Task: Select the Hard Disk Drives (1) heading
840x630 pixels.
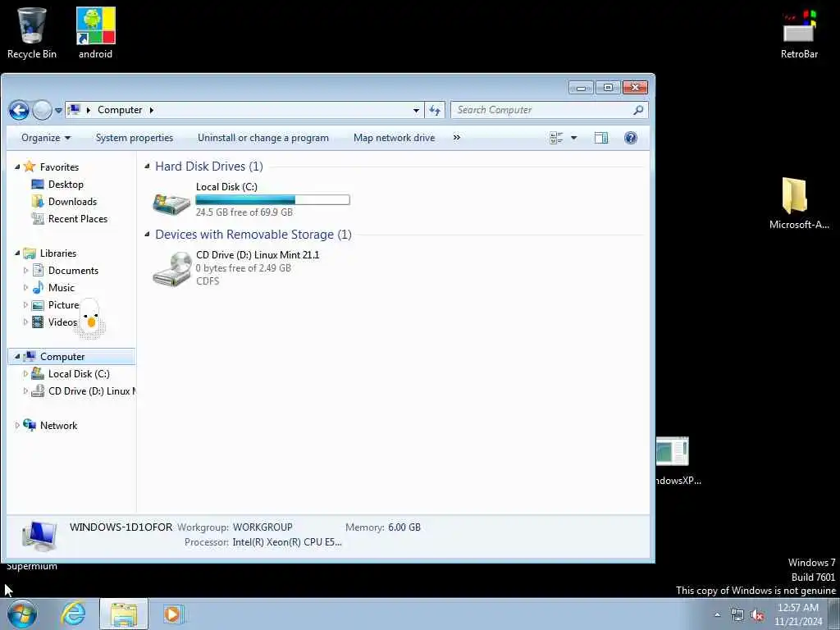Action: pyautogui.click(x=209, y=167)
